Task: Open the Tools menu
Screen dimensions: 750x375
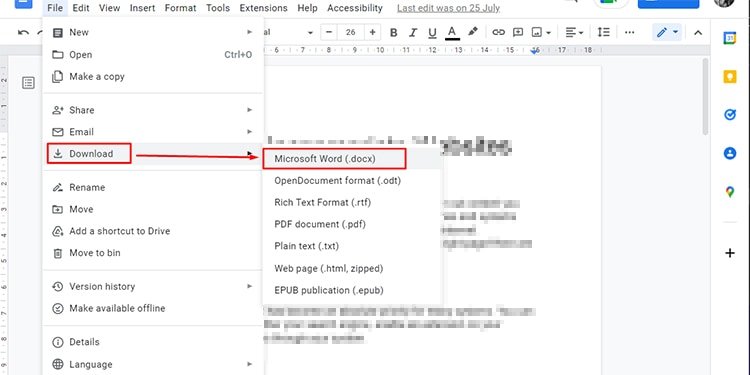Action: 218,8
